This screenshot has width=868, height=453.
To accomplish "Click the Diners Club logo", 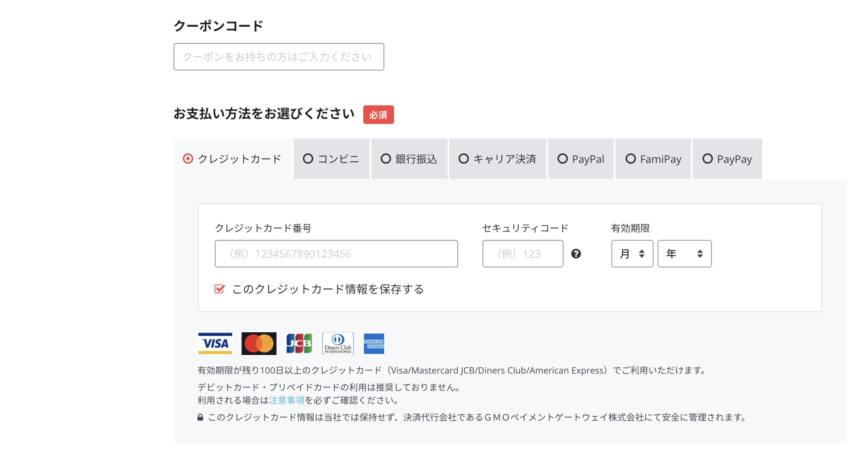I will [x=338, y=344].
